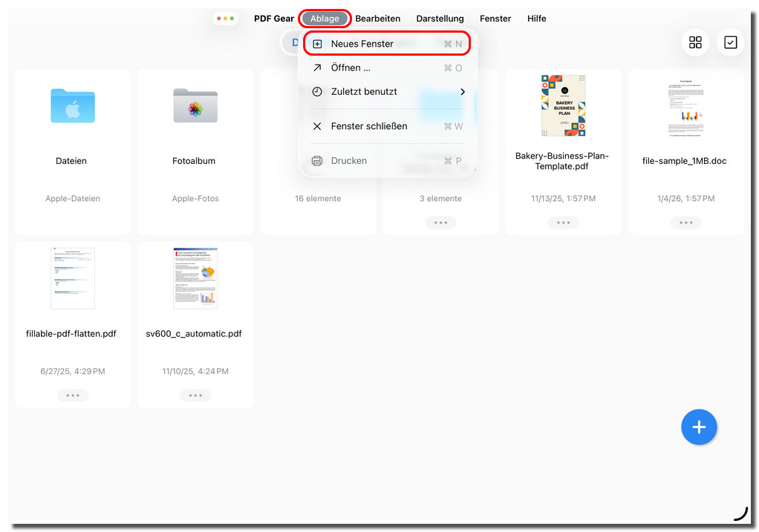
Task: Open the Darstellung menu
Action: 440,18
